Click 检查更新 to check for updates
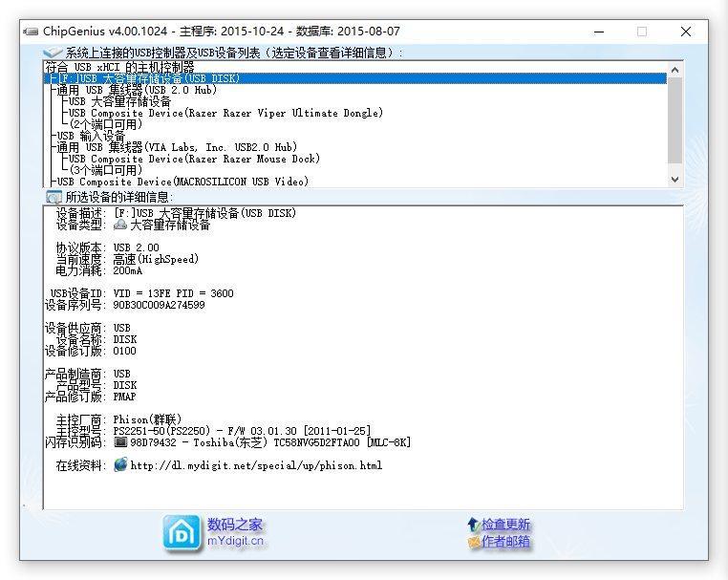728x580 pixels. click(x=505, y=525)
